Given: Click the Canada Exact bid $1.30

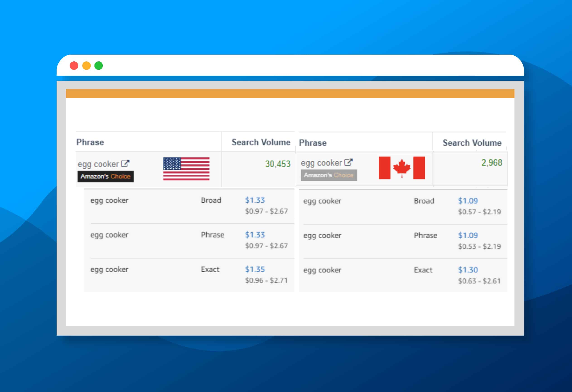Looking at the screenshot, I should 468,270.
